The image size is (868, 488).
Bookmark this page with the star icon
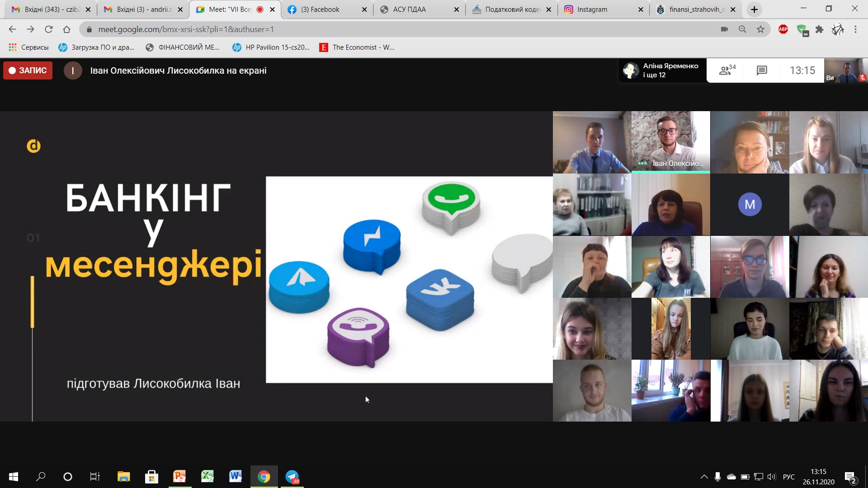point(760,29)
